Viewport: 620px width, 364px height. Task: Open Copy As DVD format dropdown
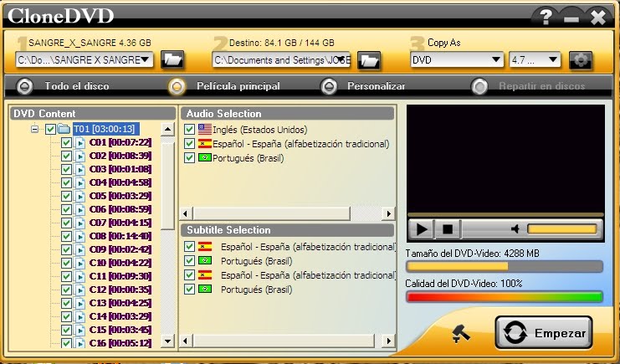click(x=496, y=60)
